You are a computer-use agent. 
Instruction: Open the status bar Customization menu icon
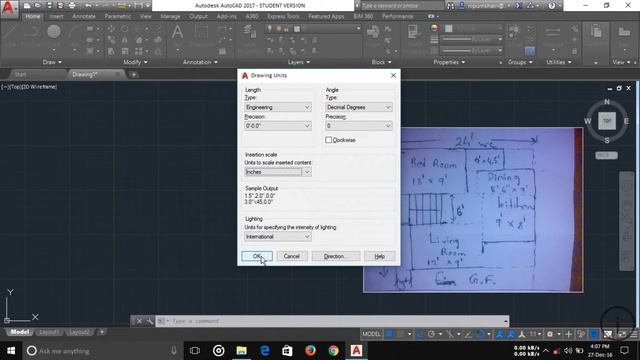point(634,334)
